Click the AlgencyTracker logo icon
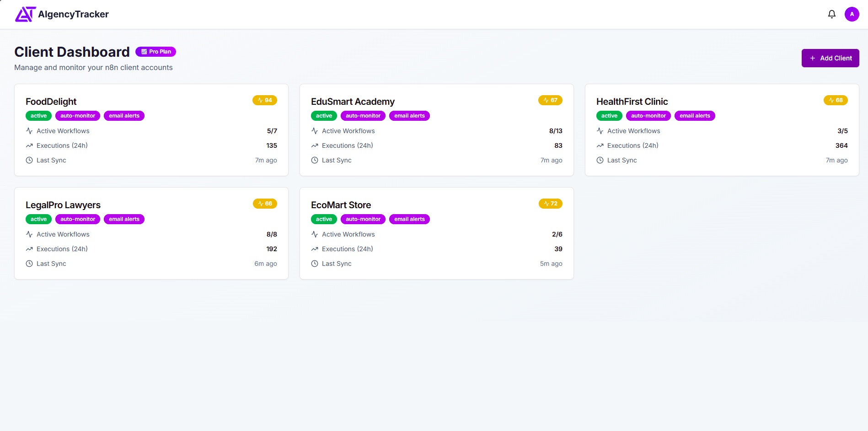Image resolution: width=868 pixels, height=431 pixels. coord(25,14)
